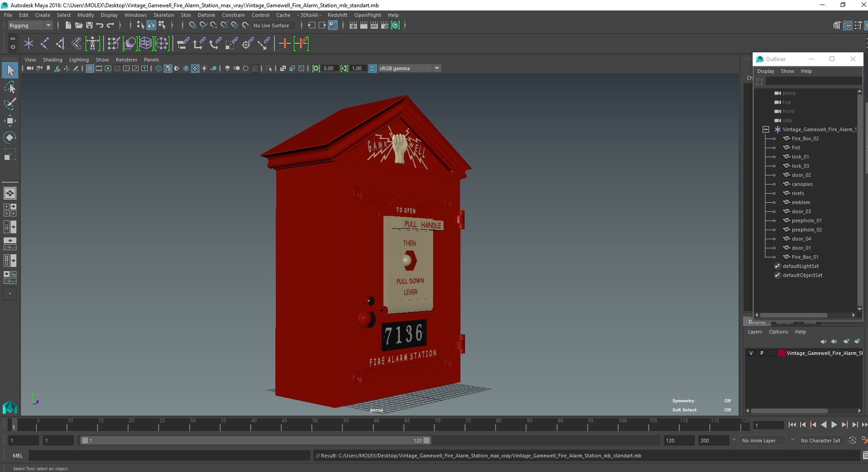The height and width of the screenshot is (472, 868).
Task: Play the animation forward
Action: coord(834,425)
